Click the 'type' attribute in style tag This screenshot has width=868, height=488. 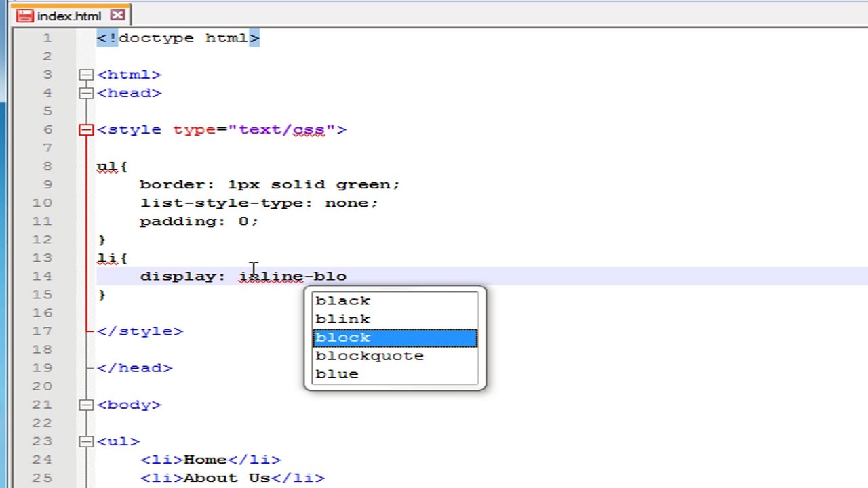click(195, 129)
